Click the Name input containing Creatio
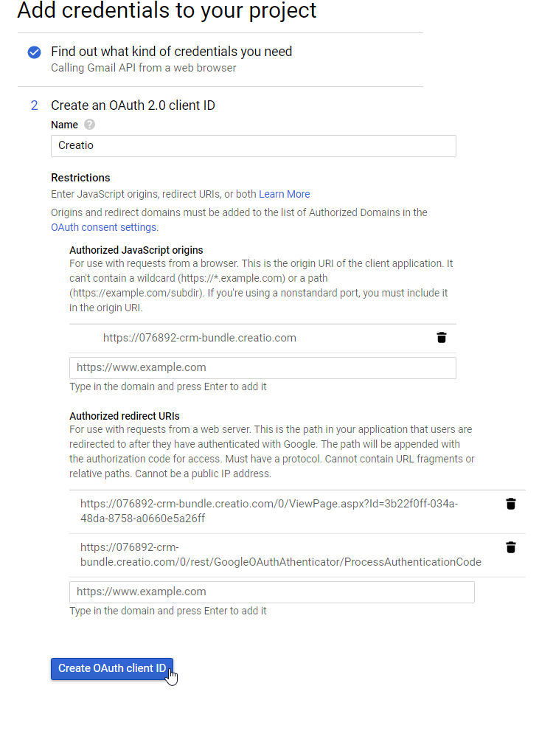Screen dimensions: 553x756 click(253, 146)
